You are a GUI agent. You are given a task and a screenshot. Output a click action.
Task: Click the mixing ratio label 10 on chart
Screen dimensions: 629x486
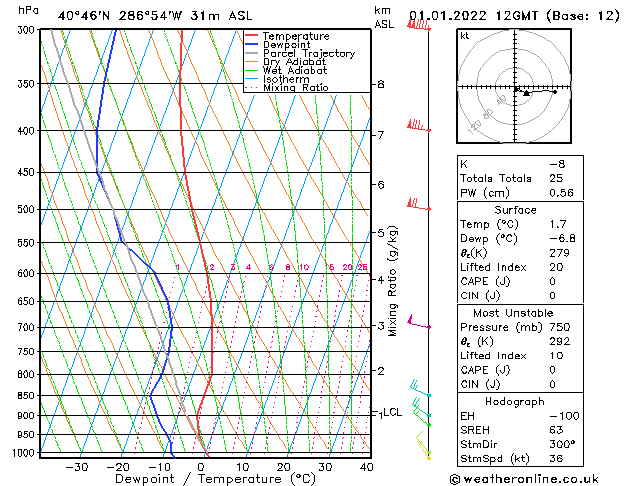304,267
